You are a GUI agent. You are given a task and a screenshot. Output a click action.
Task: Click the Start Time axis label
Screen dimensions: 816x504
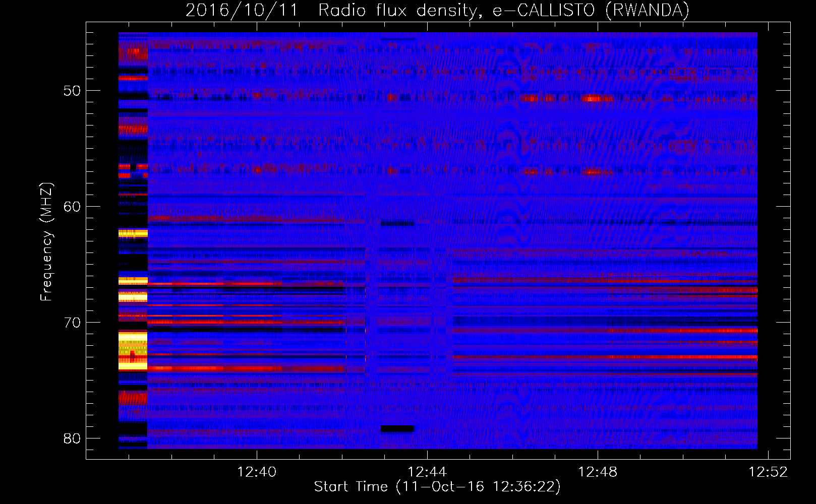(x=437, y=487)
